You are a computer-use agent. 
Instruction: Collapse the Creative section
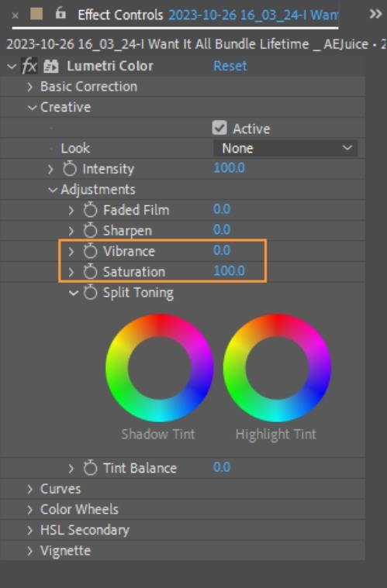click(x=32, y=108)
